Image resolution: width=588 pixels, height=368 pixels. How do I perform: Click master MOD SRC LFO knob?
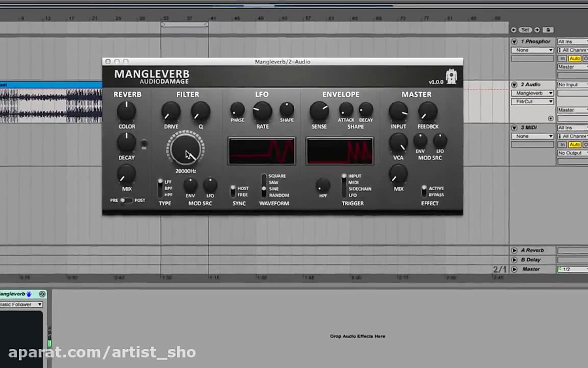click(440, 141)
